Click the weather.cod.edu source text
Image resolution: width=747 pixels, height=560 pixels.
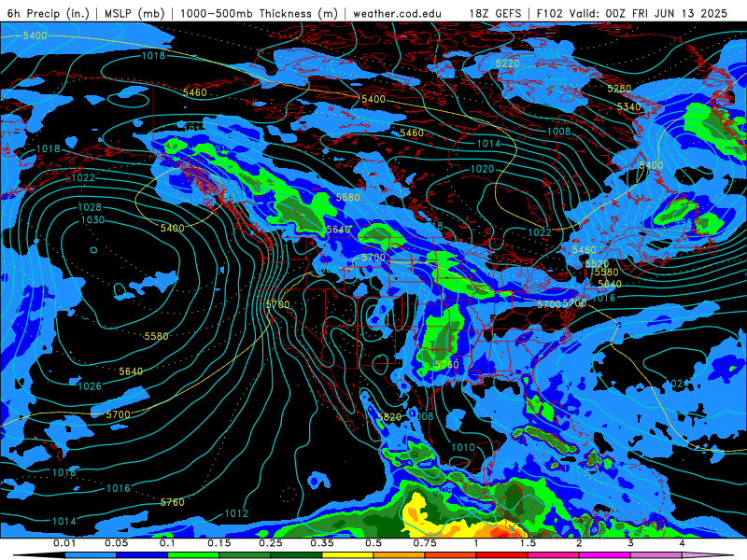397,13
